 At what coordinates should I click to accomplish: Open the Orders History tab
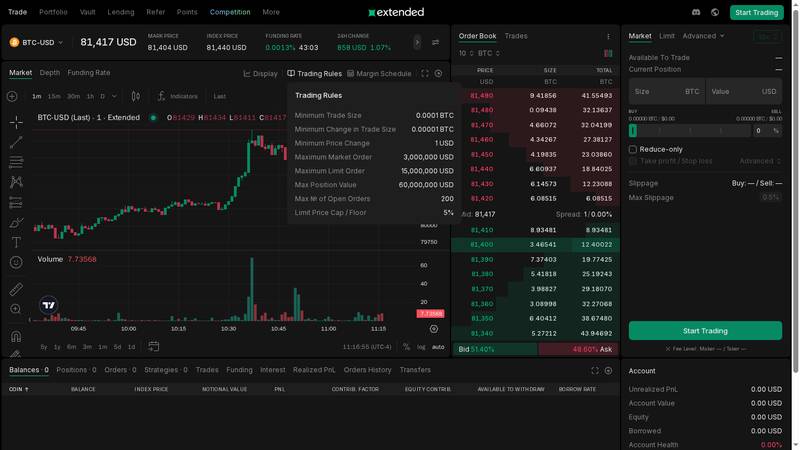[367, 370]
